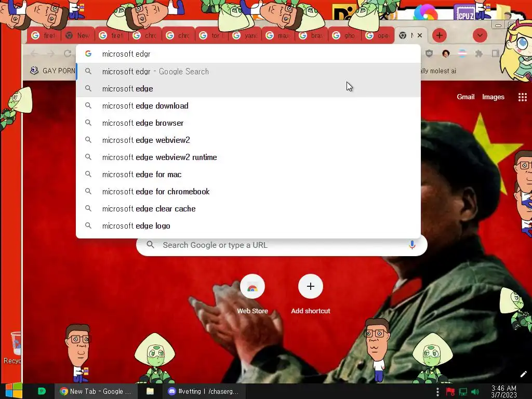Open the CPU-Z desktop icon

click(465, 11)
